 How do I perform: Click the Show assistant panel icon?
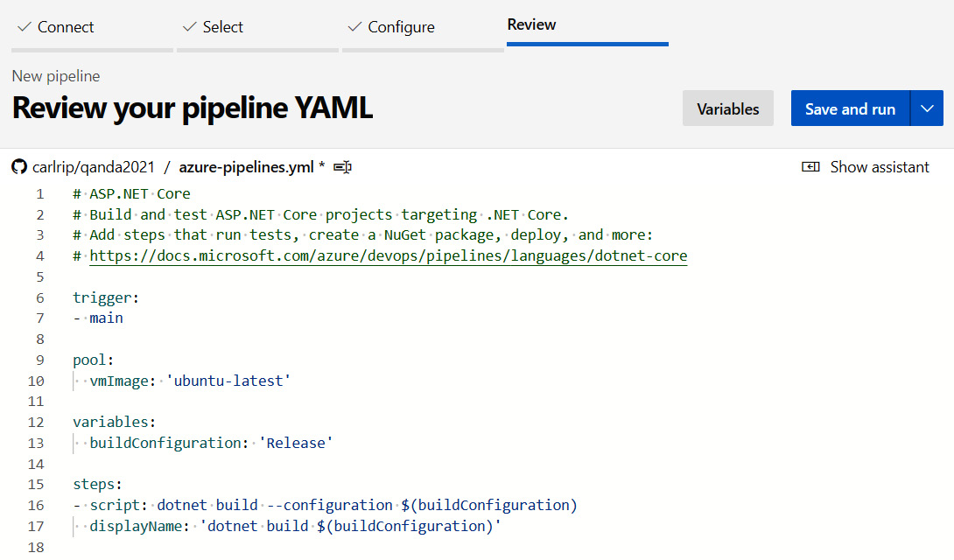[812, 166]
